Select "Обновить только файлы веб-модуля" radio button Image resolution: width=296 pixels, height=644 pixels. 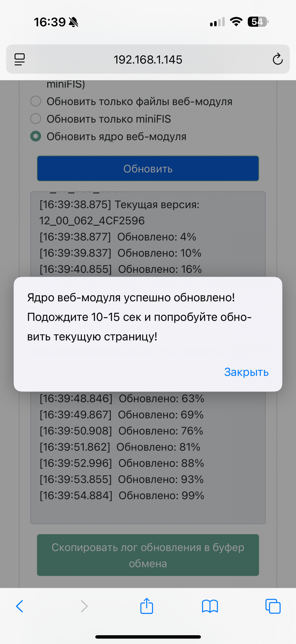(36, 101)
